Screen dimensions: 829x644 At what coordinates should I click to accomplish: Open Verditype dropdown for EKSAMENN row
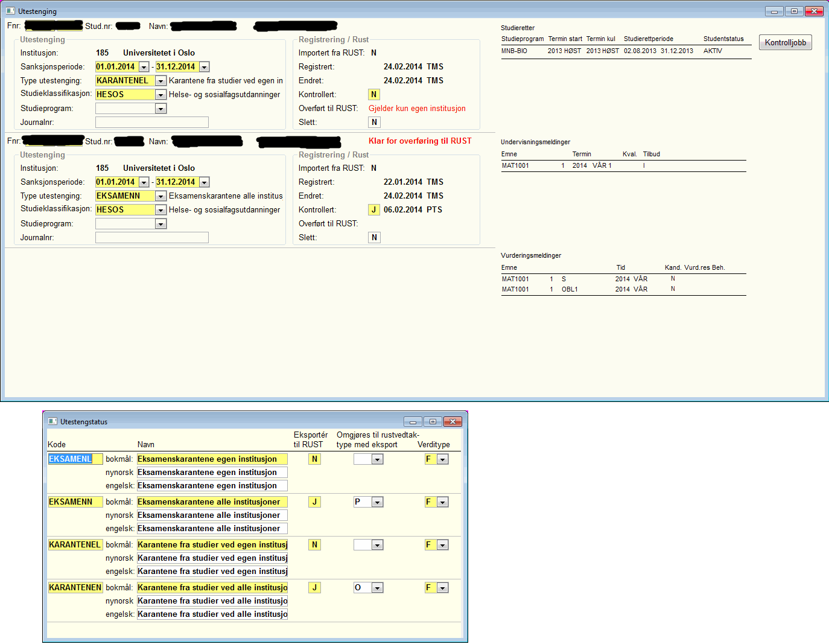442,503
